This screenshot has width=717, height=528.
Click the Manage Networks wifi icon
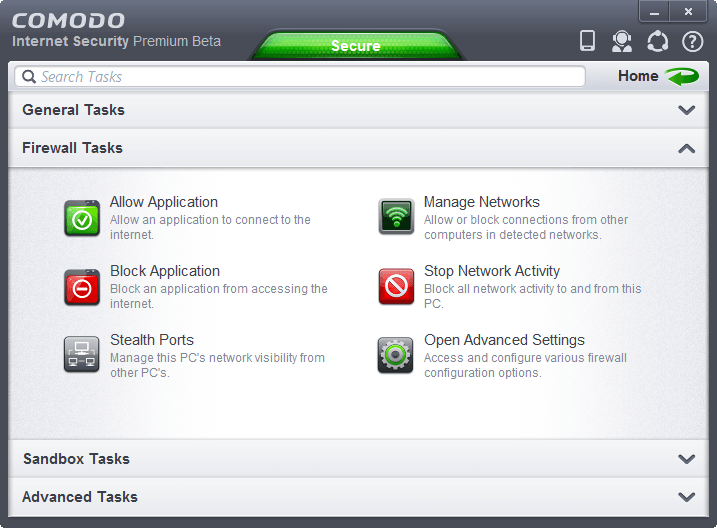[x=396, y=216]
